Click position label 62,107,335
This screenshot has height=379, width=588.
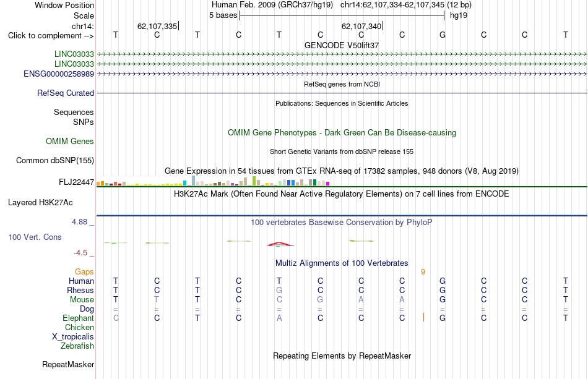157,26
